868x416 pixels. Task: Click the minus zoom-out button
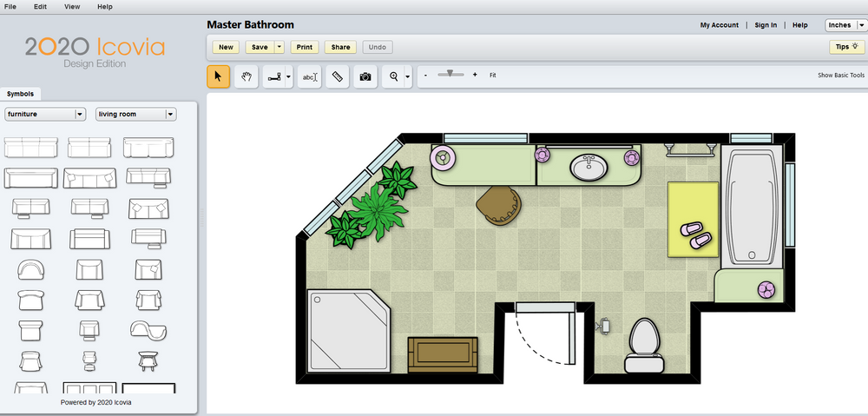[x=425, y=76]
